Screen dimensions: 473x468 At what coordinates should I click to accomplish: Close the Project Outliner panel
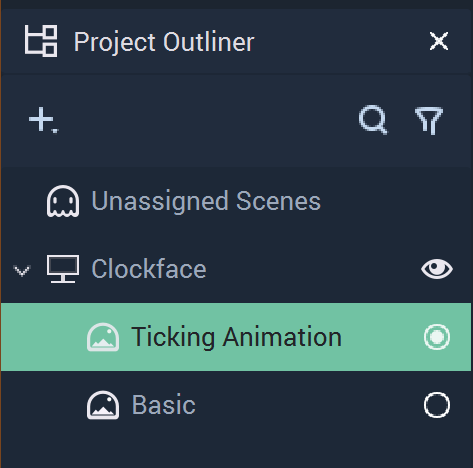click(439, 41)
